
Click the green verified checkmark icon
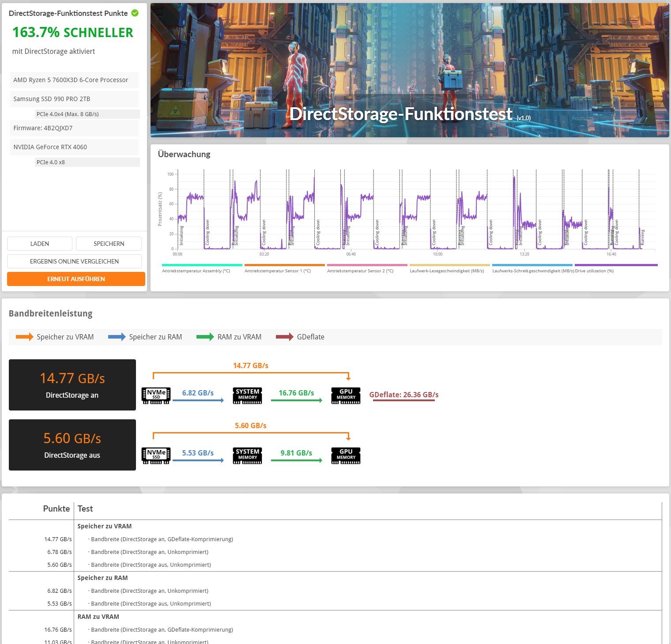(x=135, y=13)
